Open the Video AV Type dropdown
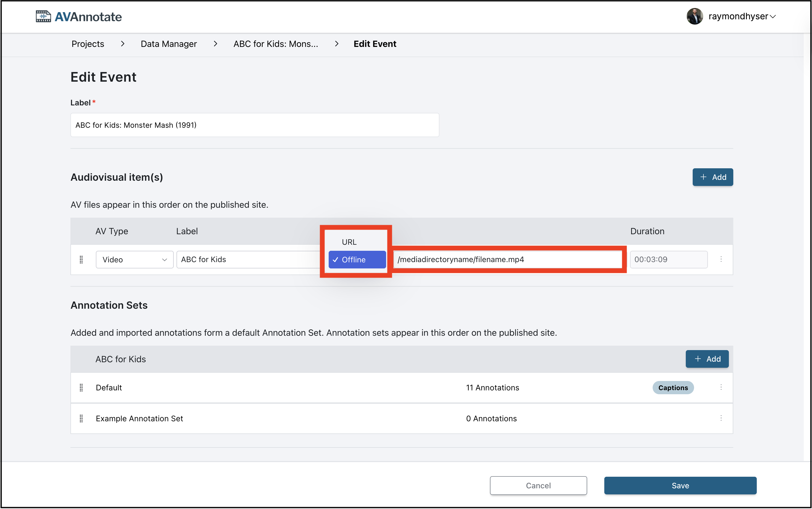812x509 pixels. coord(135,260)
